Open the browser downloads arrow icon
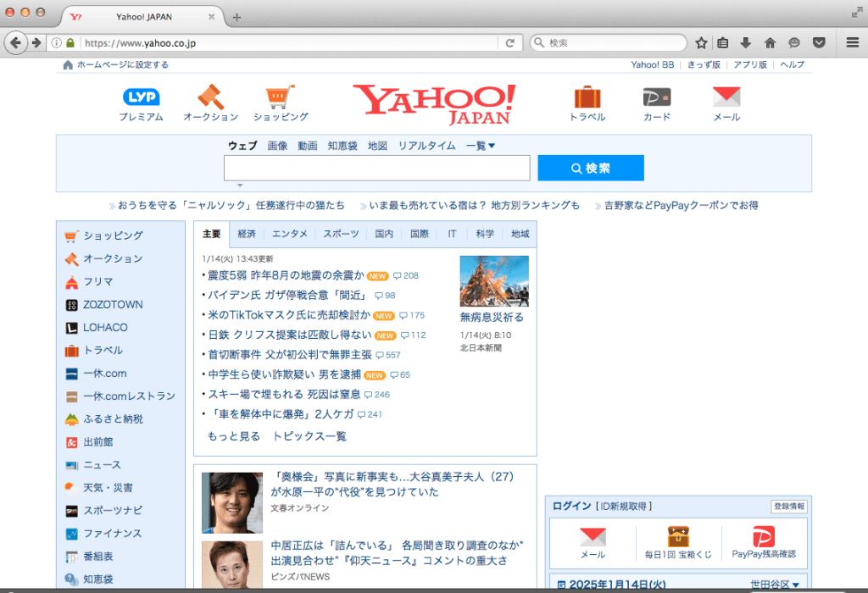This screenshot has width=868, height=593. tap(746, 42)
